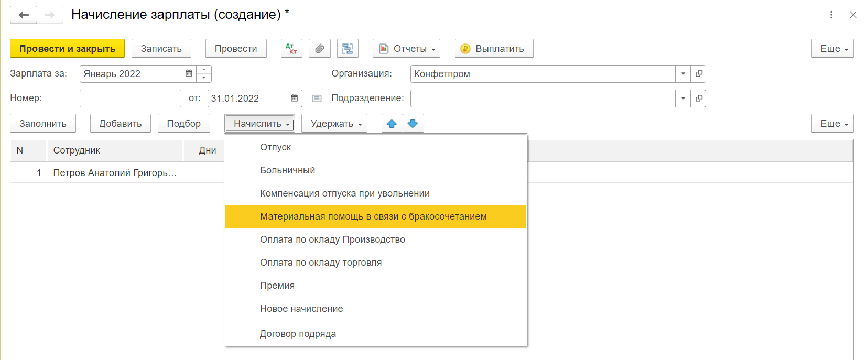
Task: Click the Заполнить button
Action: pyautogui.click(x=43, y=124)
